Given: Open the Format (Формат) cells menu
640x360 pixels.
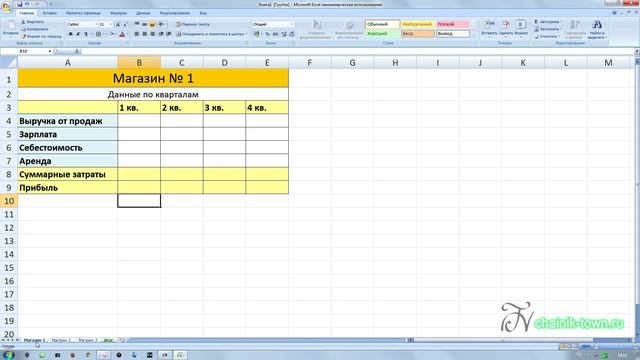Looking at the screenshot, I should 521,28.
